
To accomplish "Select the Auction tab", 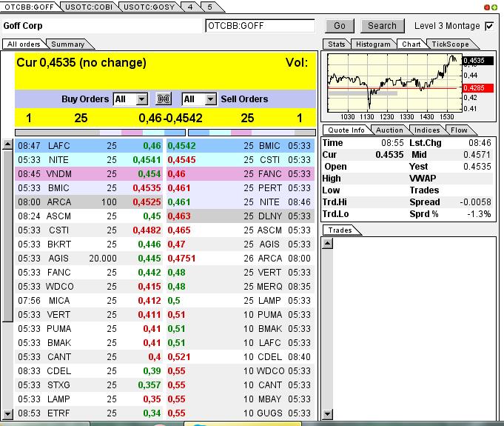I will tap(389, 130).
